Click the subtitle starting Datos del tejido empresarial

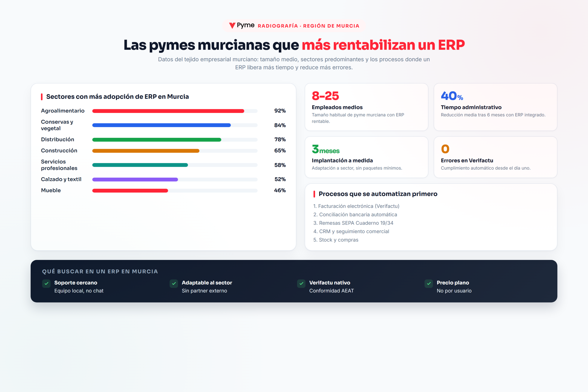click(294, 63)
